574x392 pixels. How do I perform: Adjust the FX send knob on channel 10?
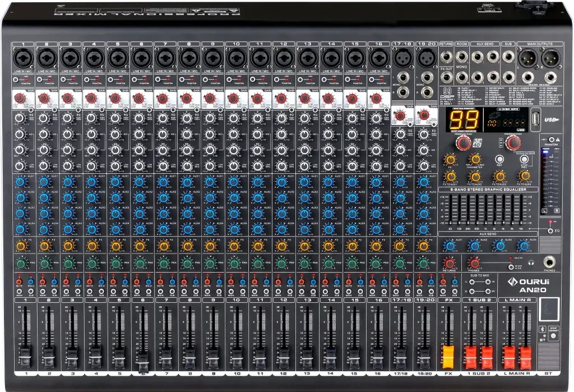click(x=234, y=246)
